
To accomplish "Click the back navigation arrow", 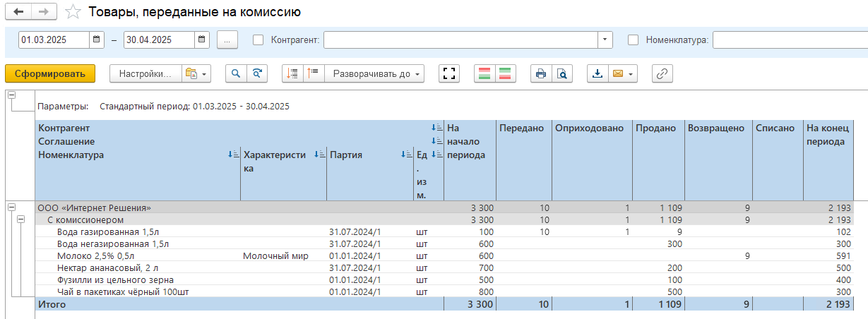I will [18, 12].
